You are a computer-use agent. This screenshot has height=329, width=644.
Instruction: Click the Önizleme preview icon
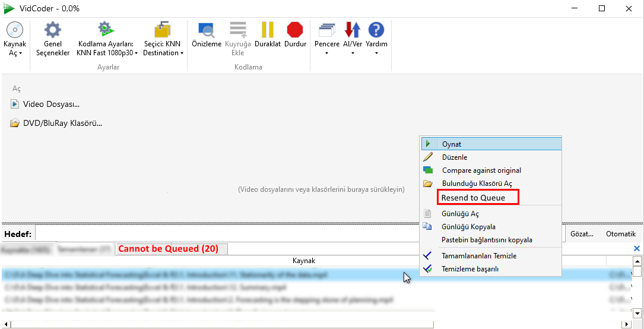coord(206,30)
